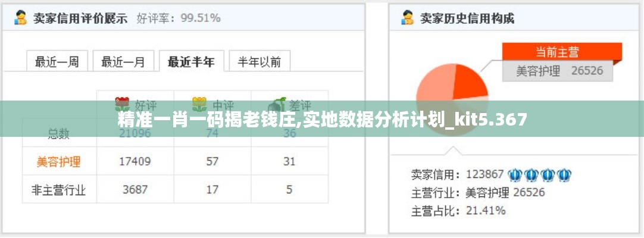The height and width of the screenshot is (238, 644).
Task: Click the 31 negative review count
Action: pos(289,161)
